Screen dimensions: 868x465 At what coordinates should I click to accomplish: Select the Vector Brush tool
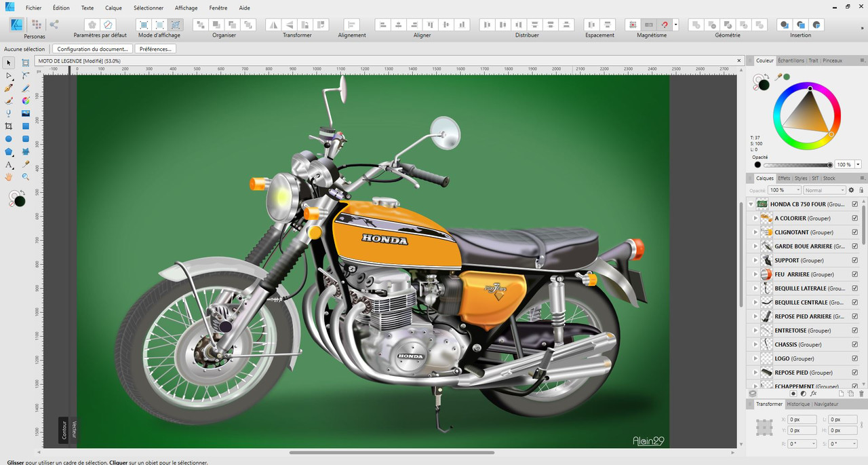(x=9, y=100)
